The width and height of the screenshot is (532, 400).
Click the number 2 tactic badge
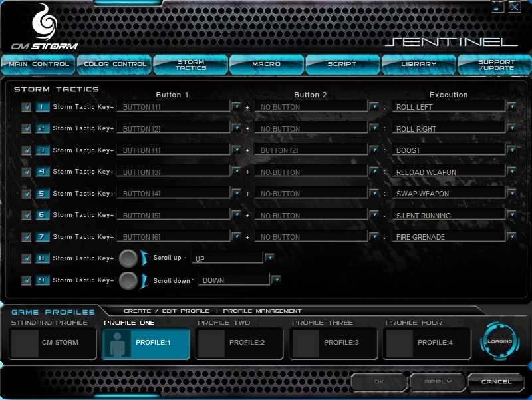tap(42, 128)
